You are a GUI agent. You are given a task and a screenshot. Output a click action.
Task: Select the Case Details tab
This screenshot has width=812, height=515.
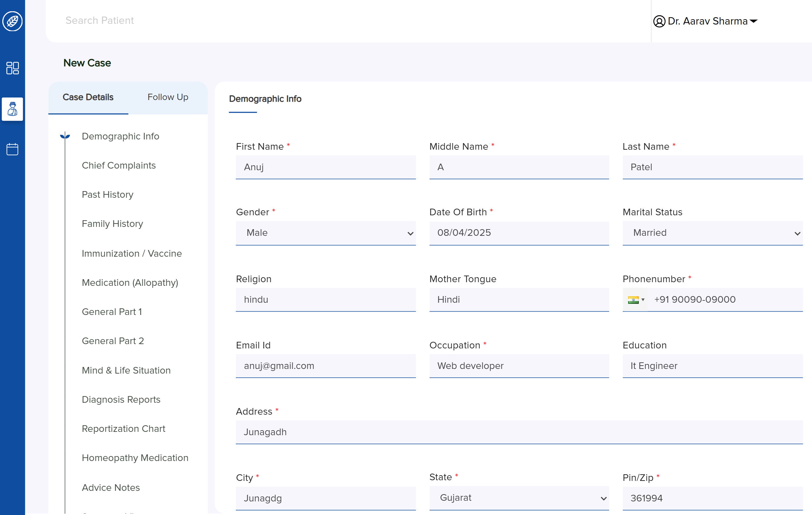pyautogui.click(x=88, y=97)
